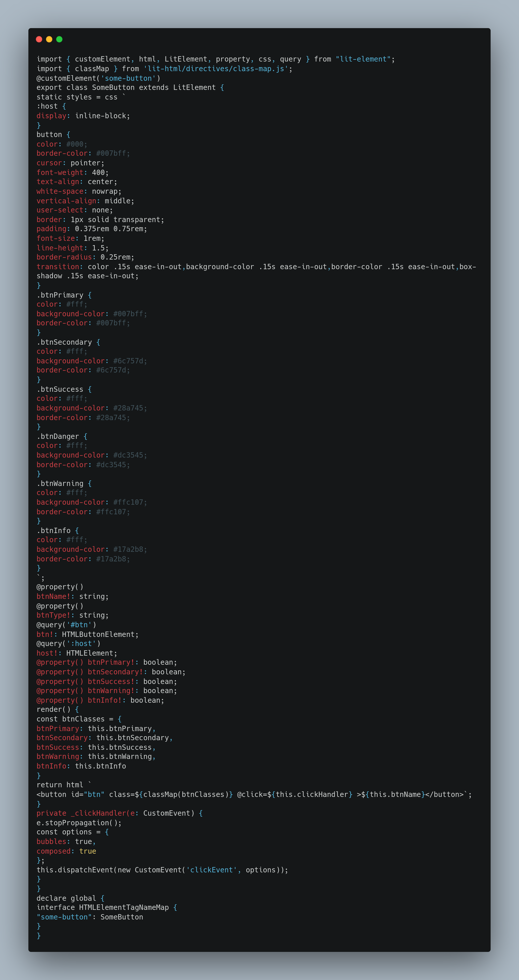The width and height of the screenshot is (519, 980).
Task: Click the '.btnPrimary {' selector line
Action: tap(64, 295)
